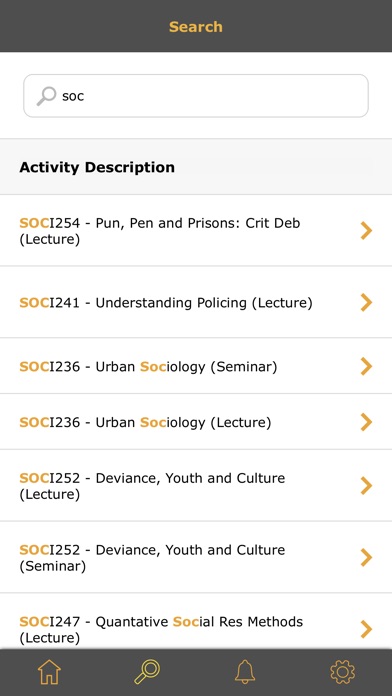The width and height of the screenshot is (392, 696).
Task: Choose SOCI236 Urban Sociology (Lecture) entry
Action: (196, 422)
